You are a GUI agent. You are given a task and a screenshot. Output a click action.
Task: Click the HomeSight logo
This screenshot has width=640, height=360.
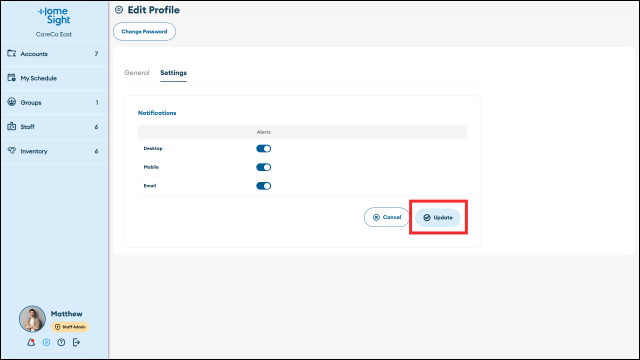(x=54, y=16)
